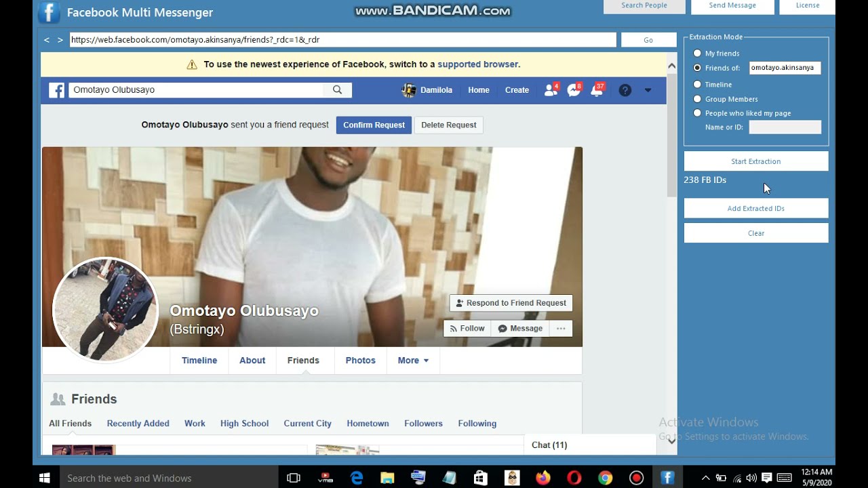Filter friends by Current City
Viewport: 868px width, 488px height.
point(308,424)
